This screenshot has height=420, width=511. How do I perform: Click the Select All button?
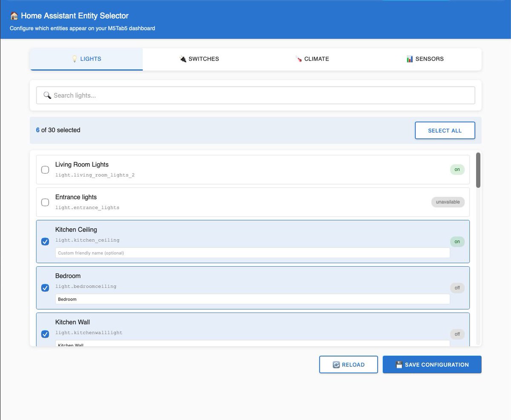coord(445,130)
